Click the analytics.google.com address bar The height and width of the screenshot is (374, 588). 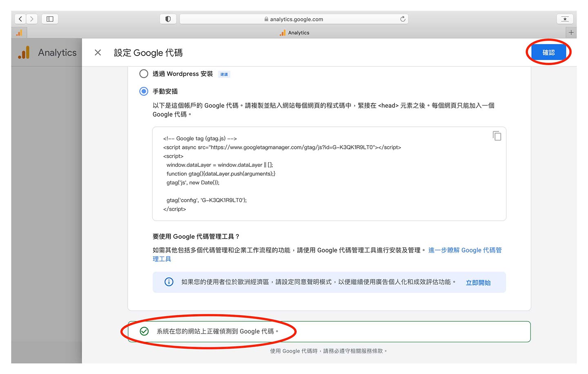click(294, 19)
